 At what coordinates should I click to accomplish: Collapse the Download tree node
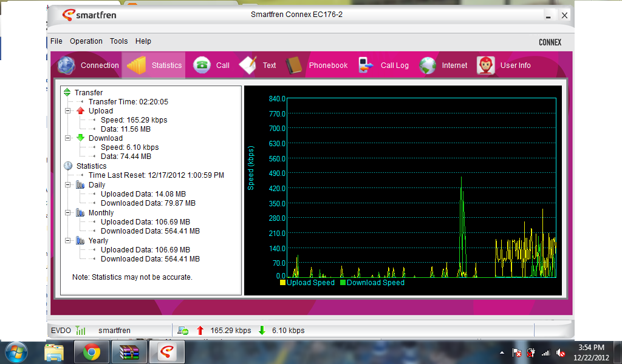point(68,138)
